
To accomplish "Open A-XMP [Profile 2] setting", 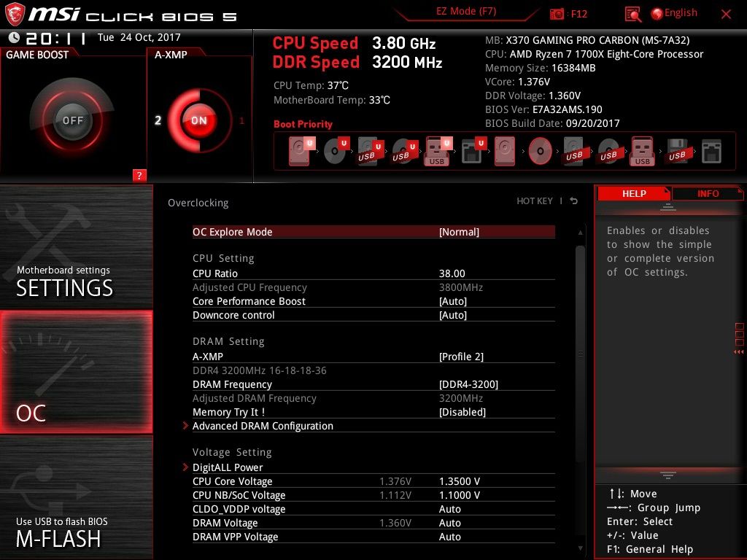I will click(x=373, y=356).
